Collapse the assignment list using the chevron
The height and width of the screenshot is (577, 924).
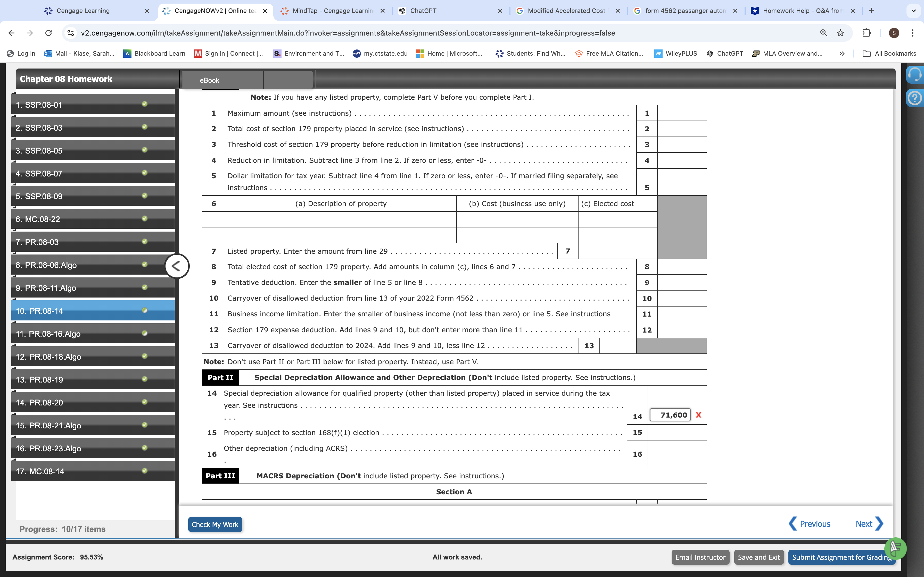tap(177, 266)
